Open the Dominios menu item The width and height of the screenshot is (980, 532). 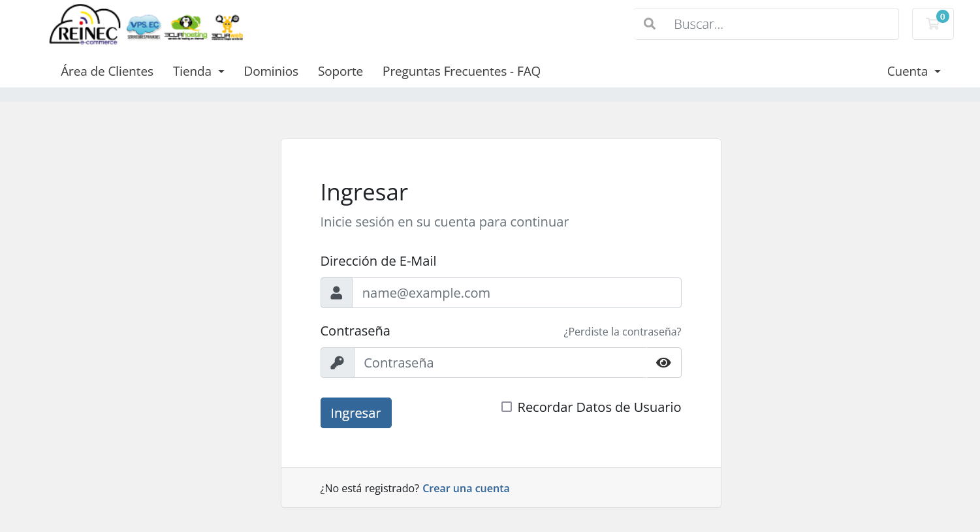coord(271,71)
